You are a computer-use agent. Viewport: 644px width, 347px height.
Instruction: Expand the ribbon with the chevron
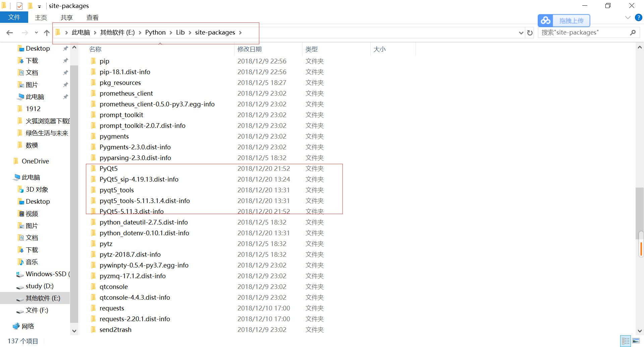[628, 17]
